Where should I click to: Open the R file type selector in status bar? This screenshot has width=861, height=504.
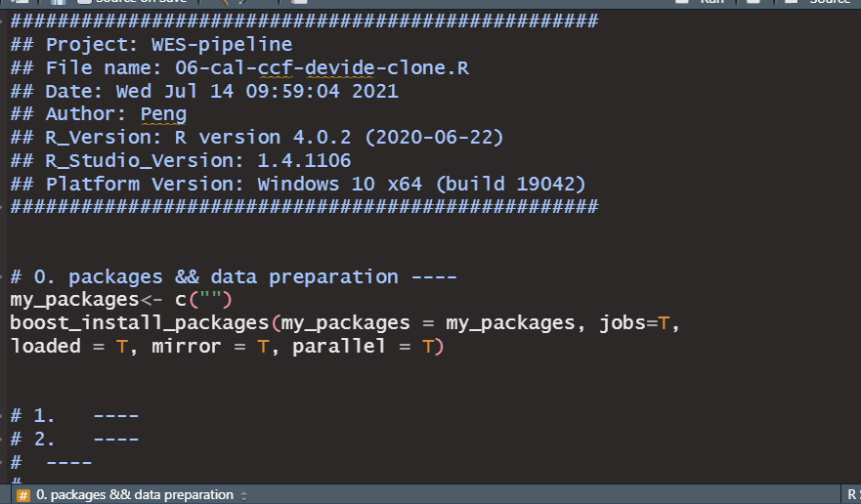(x=851, y=495)
